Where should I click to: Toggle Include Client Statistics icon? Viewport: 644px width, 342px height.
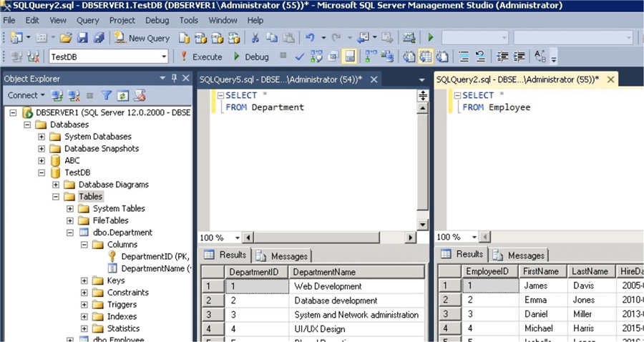(387, 57)
